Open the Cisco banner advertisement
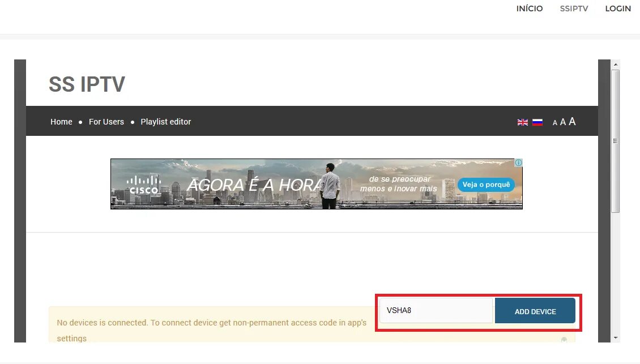640x364 pixels. 317,184
